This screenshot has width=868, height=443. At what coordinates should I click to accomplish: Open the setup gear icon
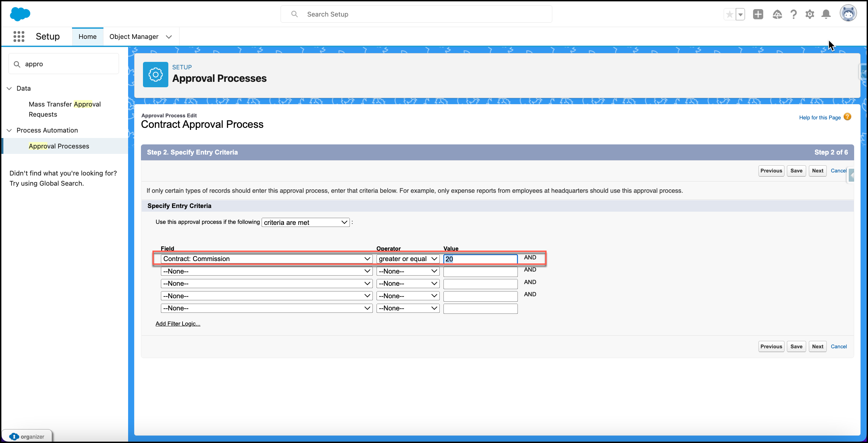point(810,14)
